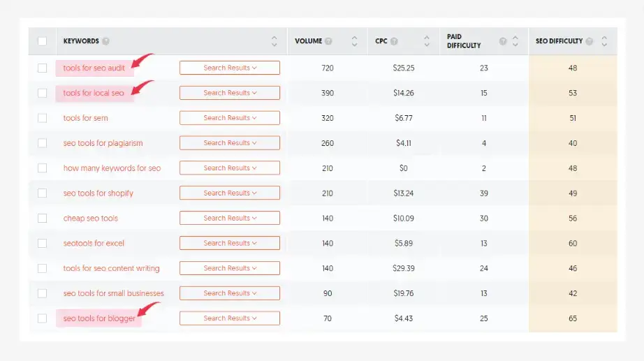This screenshot has width=644, height=361.
Task: Expand Search Results for tools for local seo
Action: (229, 93)
